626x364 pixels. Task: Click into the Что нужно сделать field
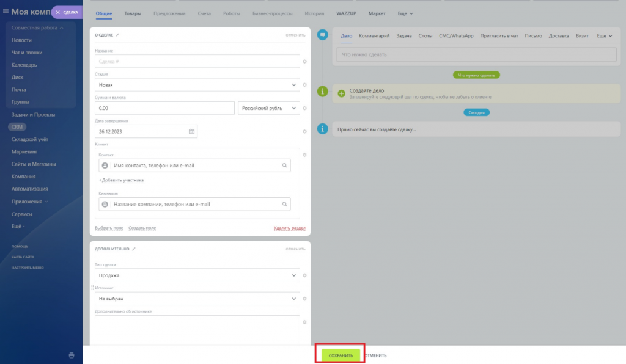pos(476,55)
